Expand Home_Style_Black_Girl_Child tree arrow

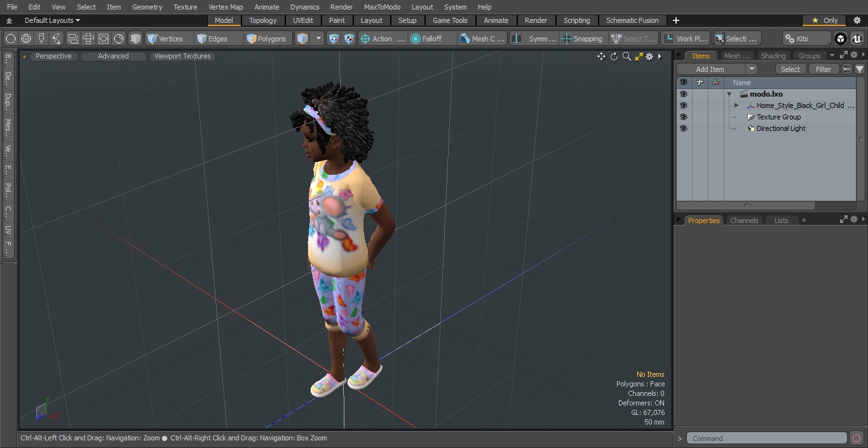pyautogui.click(x=736, y=105)
